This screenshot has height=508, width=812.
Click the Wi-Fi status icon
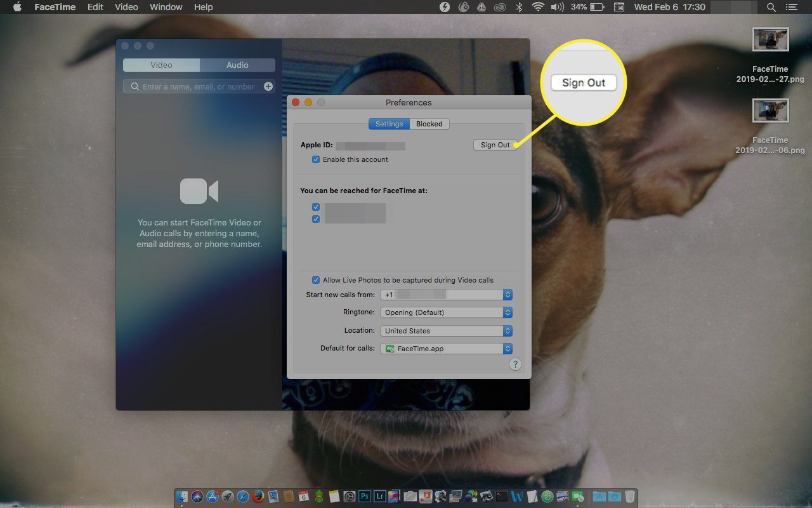tap(538, 7)
